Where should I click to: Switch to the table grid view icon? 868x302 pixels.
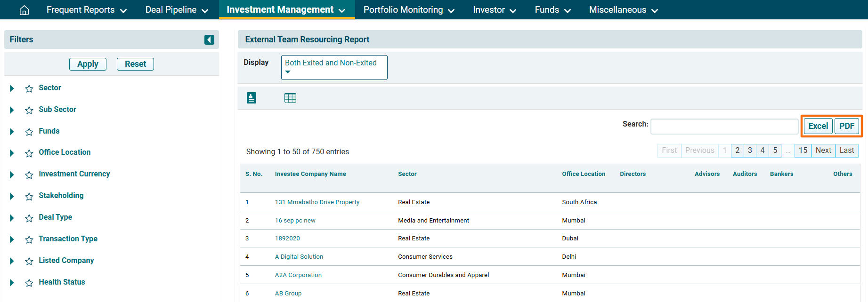pyautogui.click(x=290, y=98)
